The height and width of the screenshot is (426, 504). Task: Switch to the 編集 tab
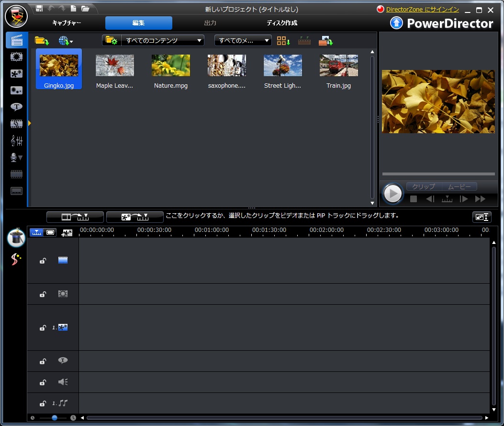pos(138,23)
